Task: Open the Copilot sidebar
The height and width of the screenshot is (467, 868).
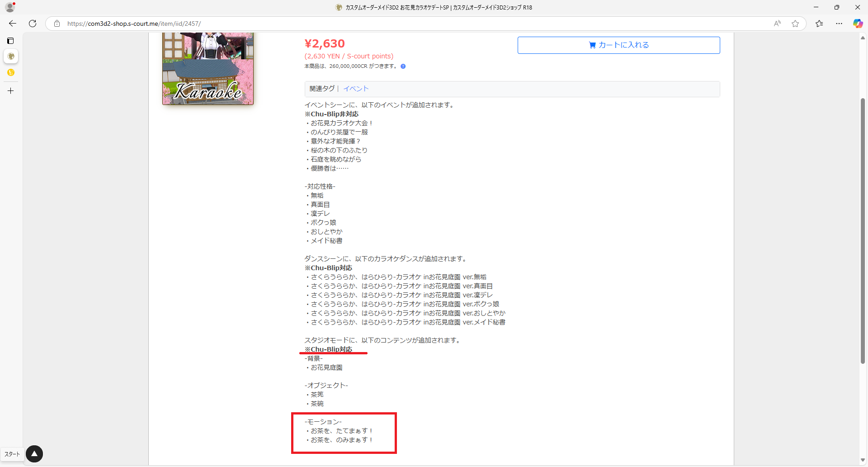Action: click(x=858, y=24)
